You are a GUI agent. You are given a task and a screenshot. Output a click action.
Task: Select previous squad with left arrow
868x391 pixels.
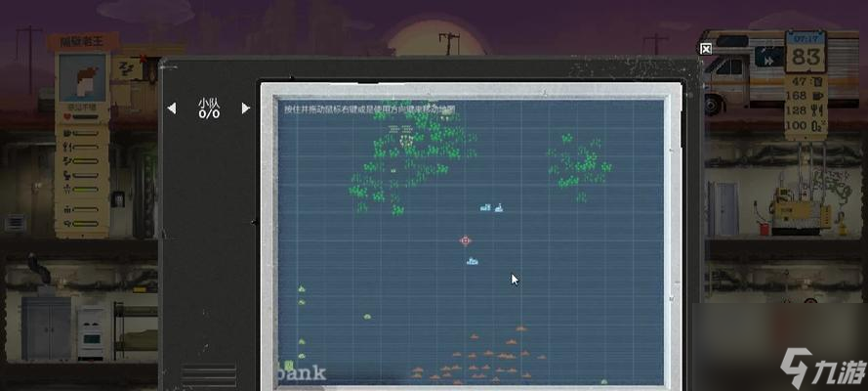coord(172,108)
